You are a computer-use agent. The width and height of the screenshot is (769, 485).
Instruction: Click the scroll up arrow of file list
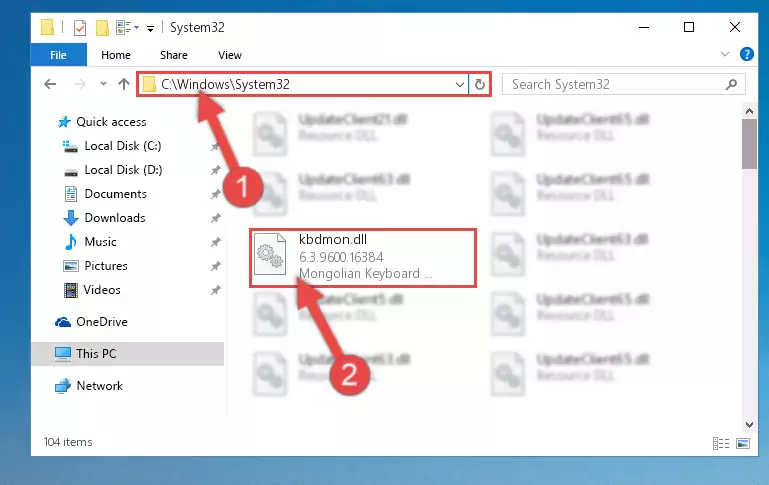pos(749,111)
